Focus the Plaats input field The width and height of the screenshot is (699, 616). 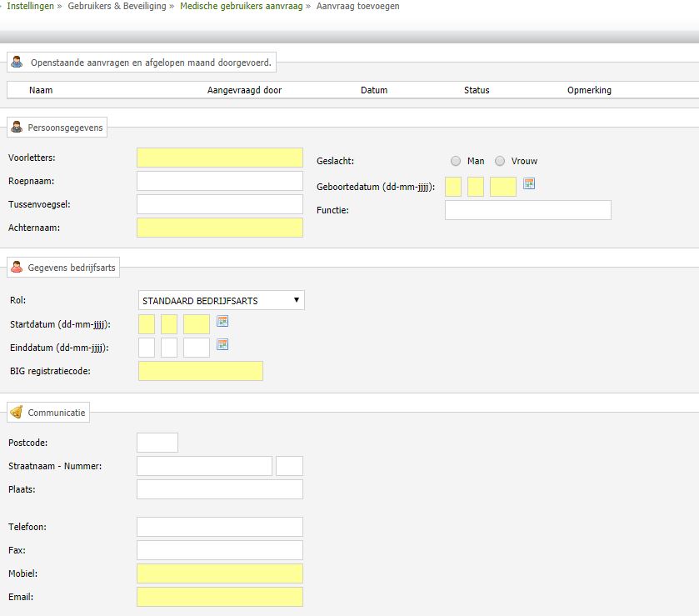pos(220,488)
